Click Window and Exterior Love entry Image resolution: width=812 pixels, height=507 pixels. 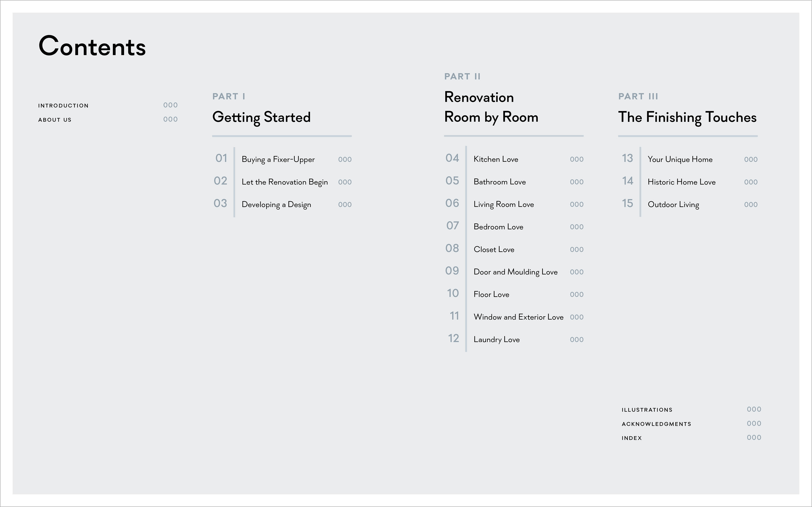(518, 317)
